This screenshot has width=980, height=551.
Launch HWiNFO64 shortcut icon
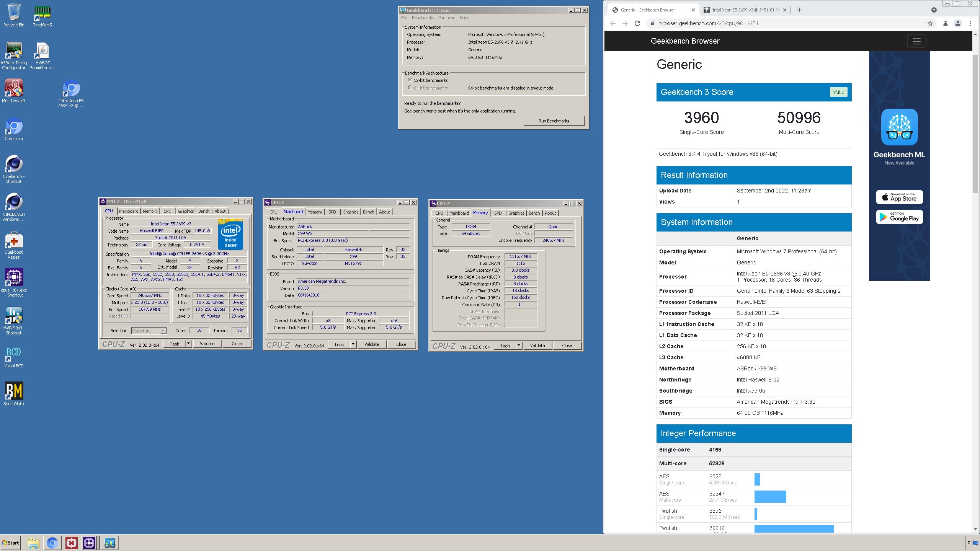click(14, 321)
